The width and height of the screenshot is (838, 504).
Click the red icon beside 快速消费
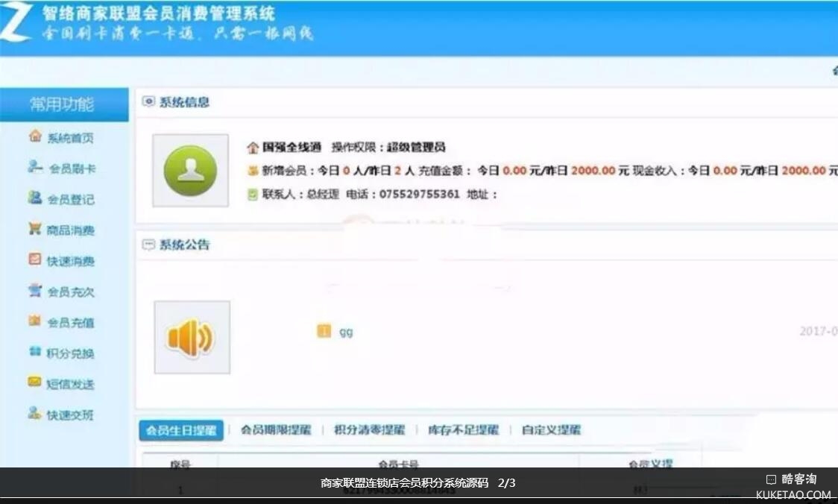pyautogui.click(x=35, y=259)
